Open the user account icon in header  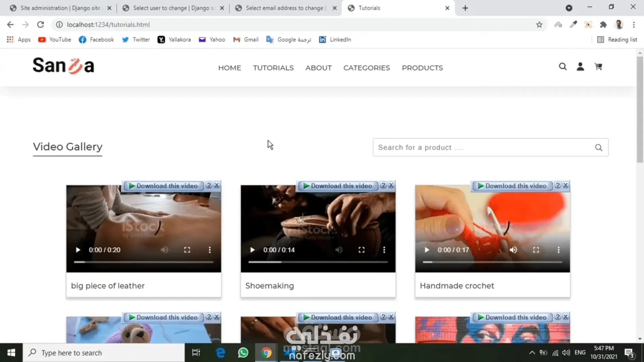580,67
